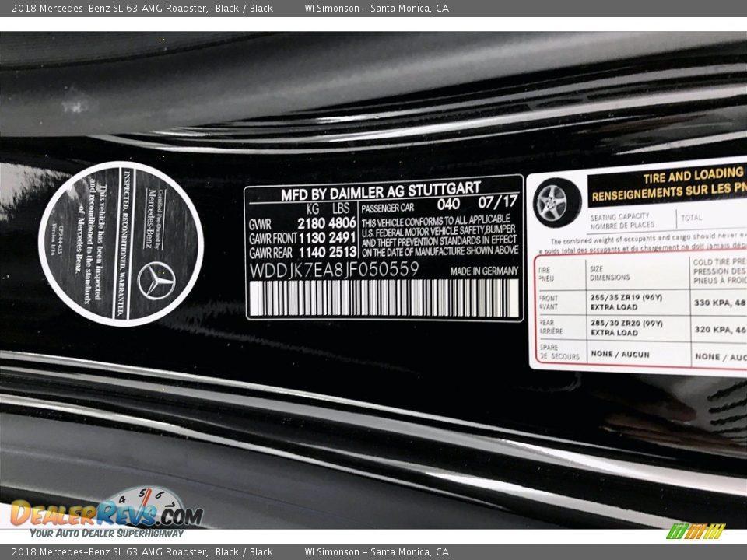Image resolution: width=747 pixels, height=560 pixels.
Task: Click the 'INSPECTED, RECONDITIONED, WARRANTED.' text
Action: 123,243
